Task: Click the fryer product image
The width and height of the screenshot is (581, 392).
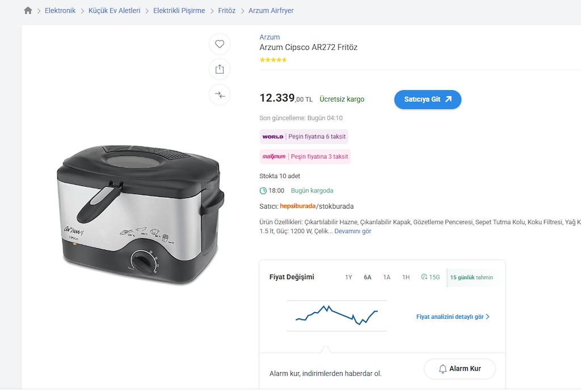Action: pyautogui.click(x=141, y=215)
